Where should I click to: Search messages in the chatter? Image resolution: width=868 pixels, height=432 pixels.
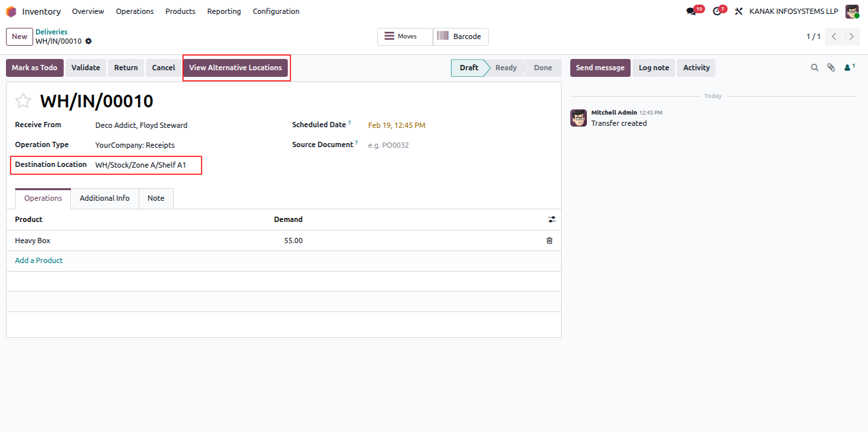coord(815,68)
